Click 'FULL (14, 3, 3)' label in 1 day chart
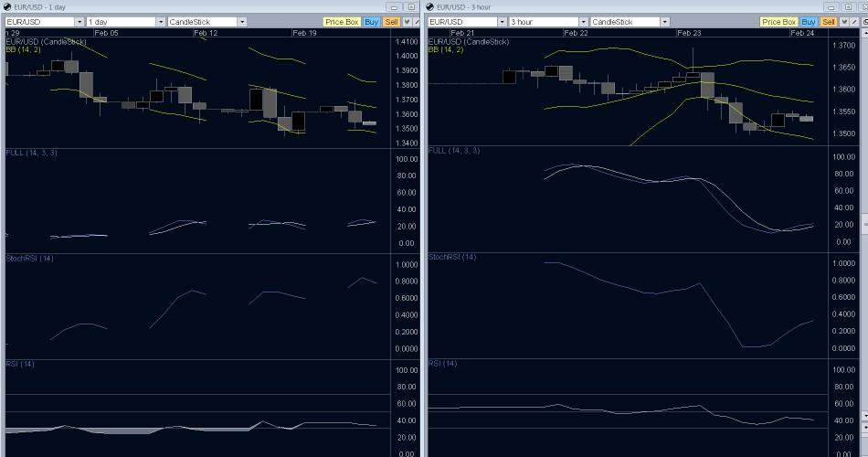868x457 pixels. (x=32, y=153)
